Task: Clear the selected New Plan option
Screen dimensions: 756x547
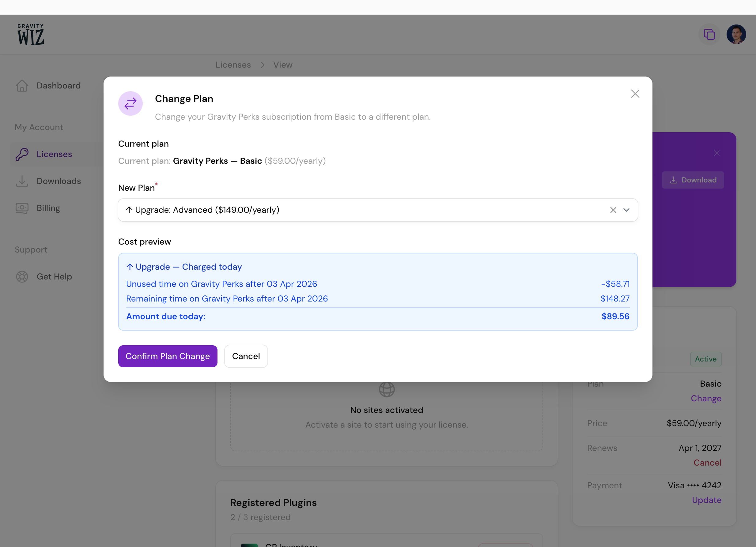Action: point(613,210)
